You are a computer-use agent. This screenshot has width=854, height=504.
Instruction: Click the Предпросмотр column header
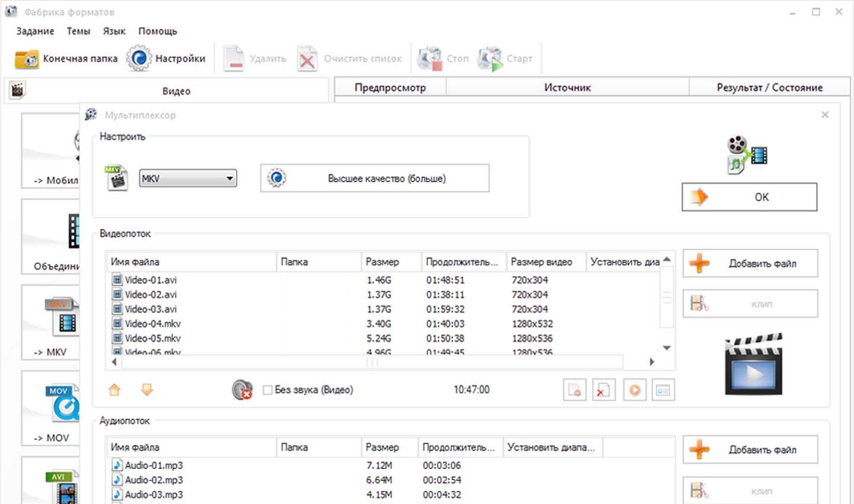390,87
